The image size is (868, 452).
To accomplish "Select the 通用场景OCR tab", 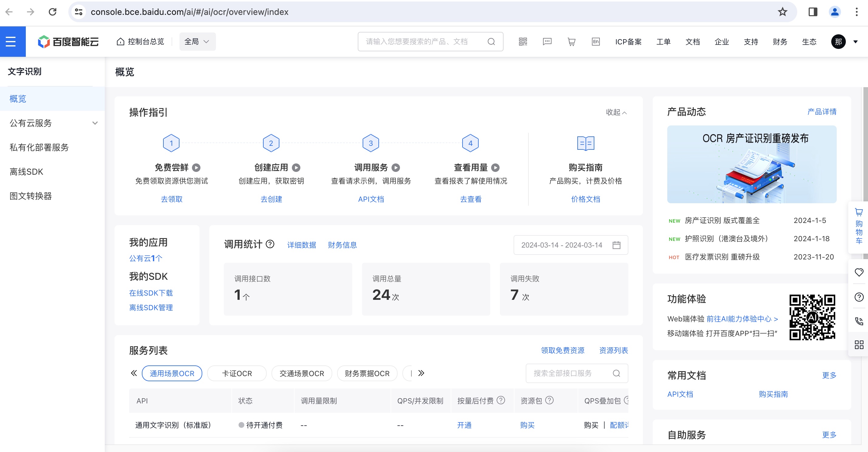I will click(172, 373).
